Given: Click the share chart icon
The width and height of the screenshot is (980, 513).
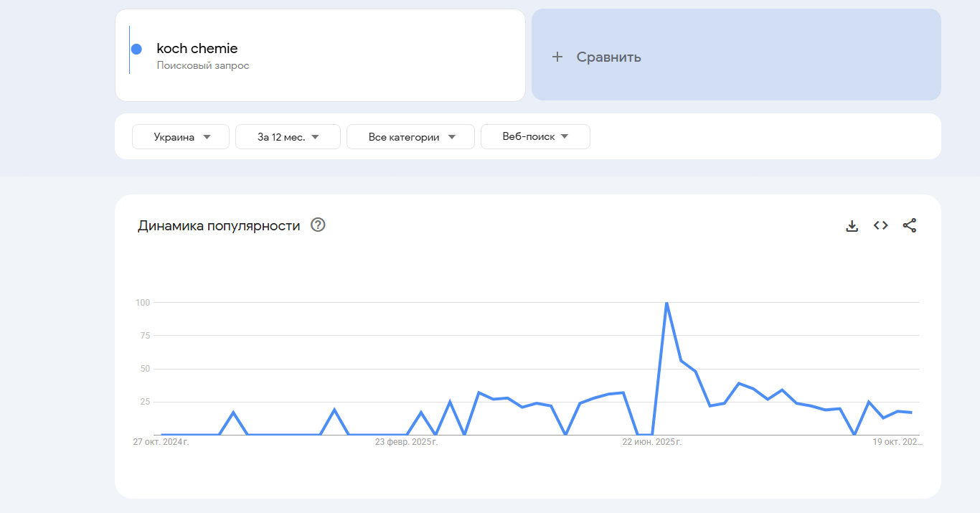Looking at the screenshot, I should [909, 225].
